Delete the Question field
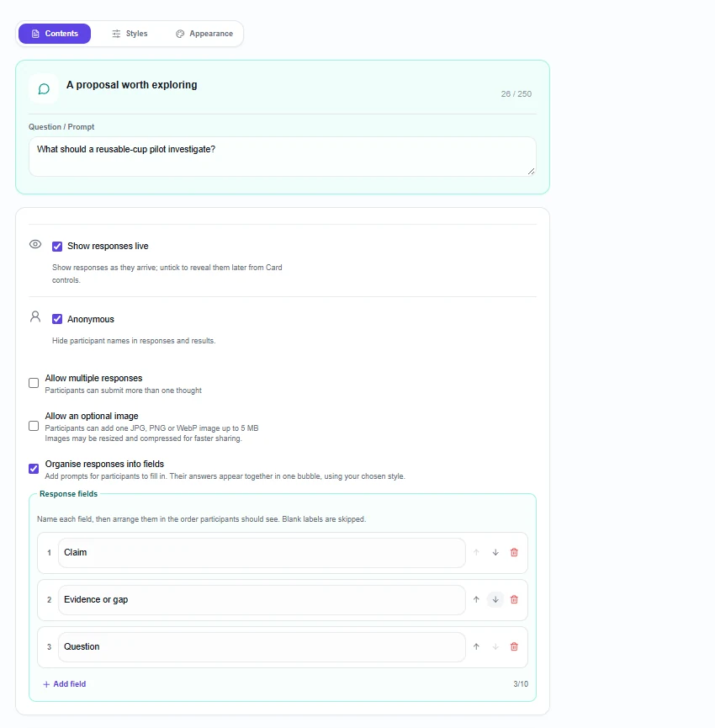This screenshot has width=715, height=728. [514, 646]
